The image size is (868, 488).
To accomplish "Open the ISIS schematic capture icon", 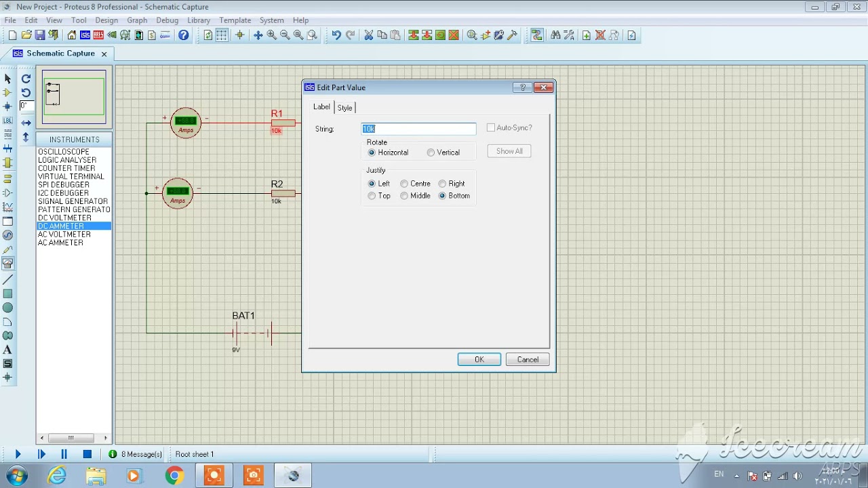I will [85, 35].
